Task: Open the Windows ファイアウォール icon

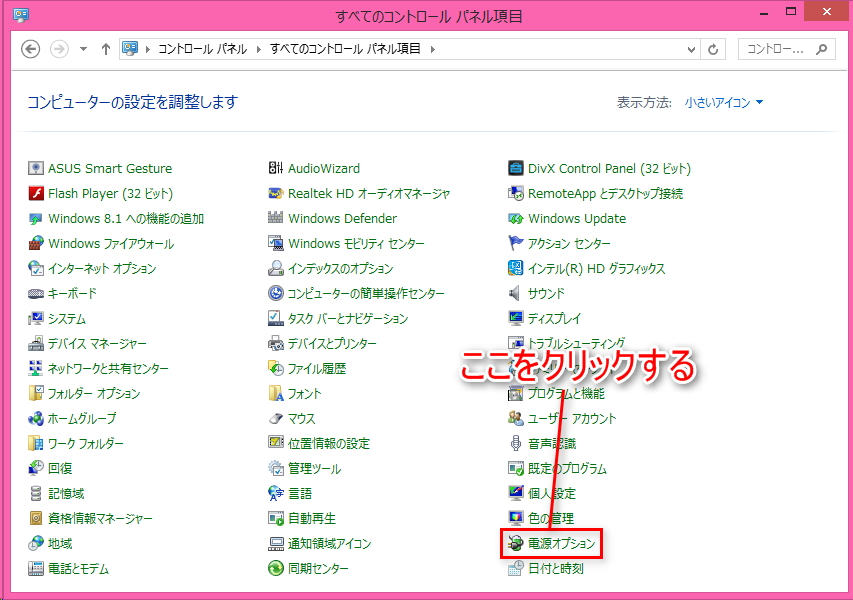Action: point(36,244)
